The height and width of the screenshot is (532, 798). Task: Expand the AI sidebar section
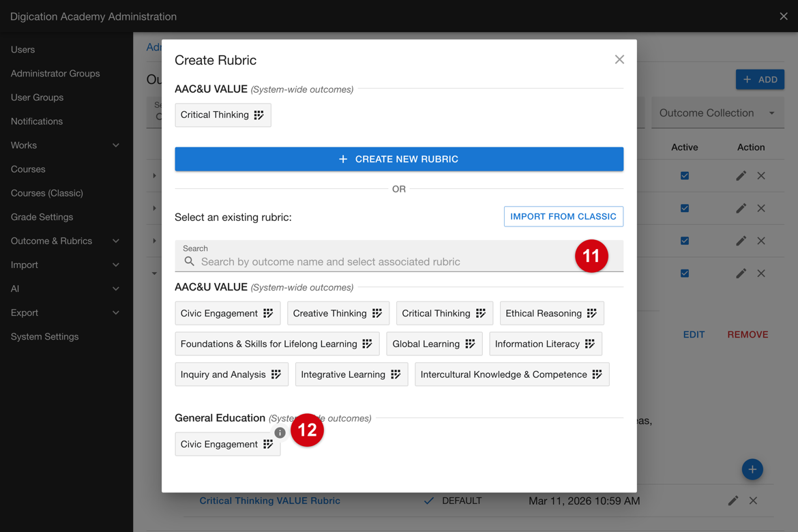(x=115, y=289)
